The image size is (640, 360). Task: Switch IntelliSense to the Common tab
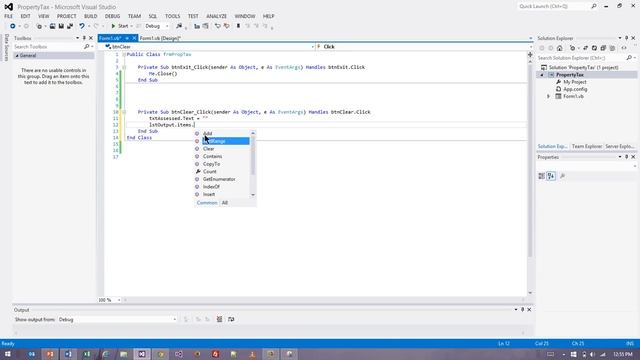pyautogui.click(x=207, y=203)
